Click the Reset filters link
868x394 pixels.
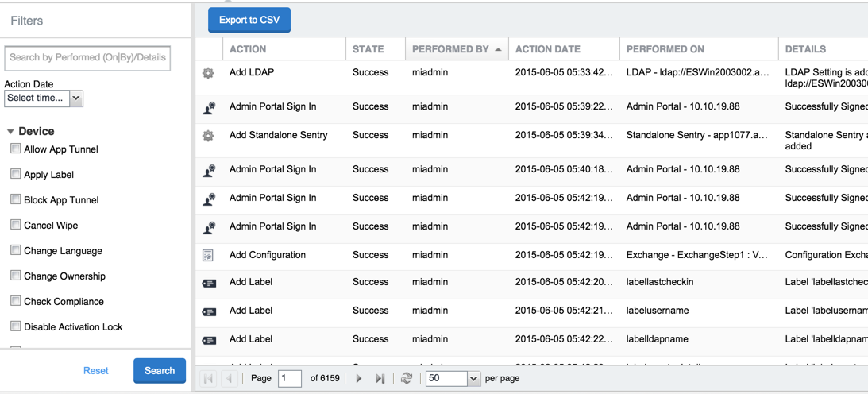pyautogui.click(x=95, y=371)
